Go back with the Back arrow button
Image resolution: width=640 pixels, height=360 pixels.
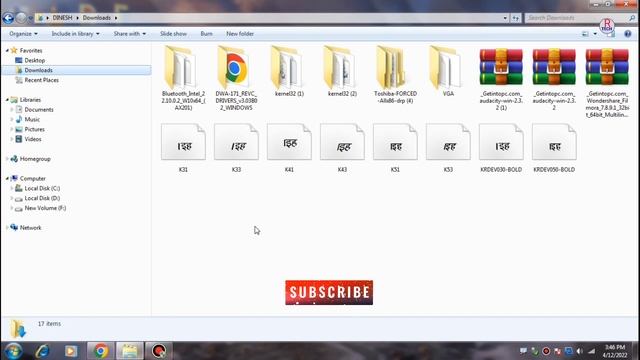[8, 18]
